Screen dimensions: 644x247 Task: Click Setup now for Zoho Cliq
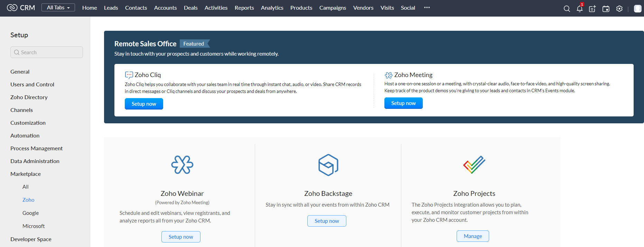[x=144, y=104]
